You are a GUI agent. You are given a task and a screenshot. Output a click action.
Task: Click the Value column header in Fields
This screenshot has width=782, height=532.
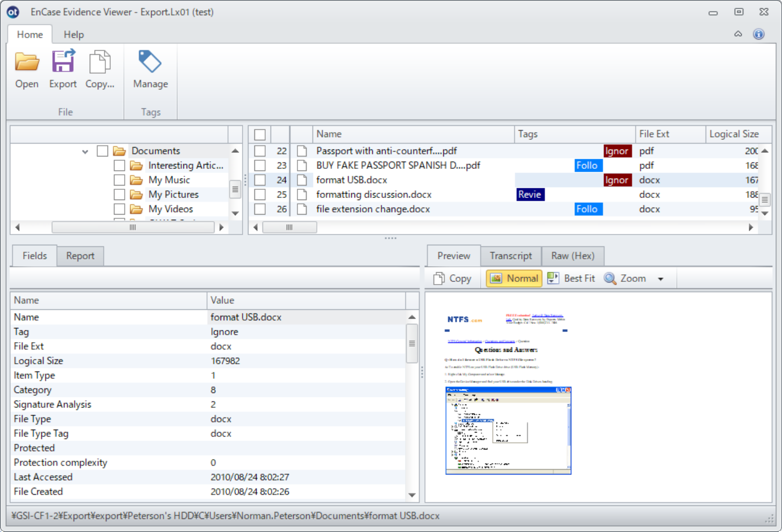tap(306, 300)
